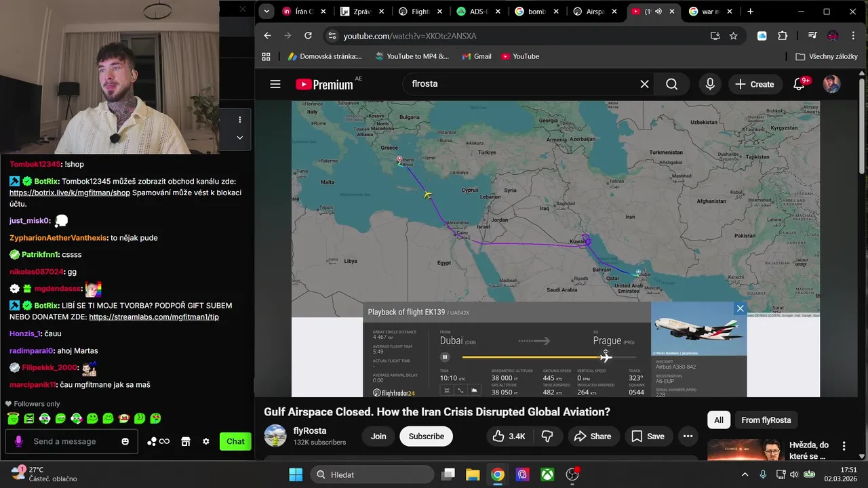Click the Share button

tap(593, 436)
